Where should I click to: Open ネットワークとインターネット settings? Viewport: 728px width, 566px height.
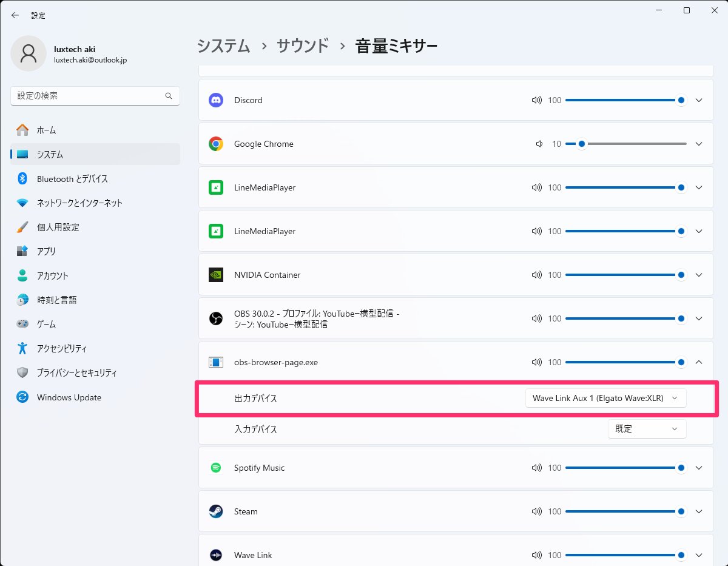click(95, 203)
